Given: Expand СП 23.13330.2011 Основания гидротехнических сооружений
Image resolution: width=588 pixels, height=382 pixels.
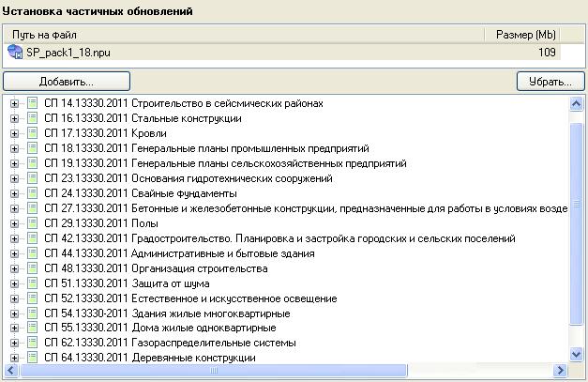Looking at the screenshot, I should (14, 178).
